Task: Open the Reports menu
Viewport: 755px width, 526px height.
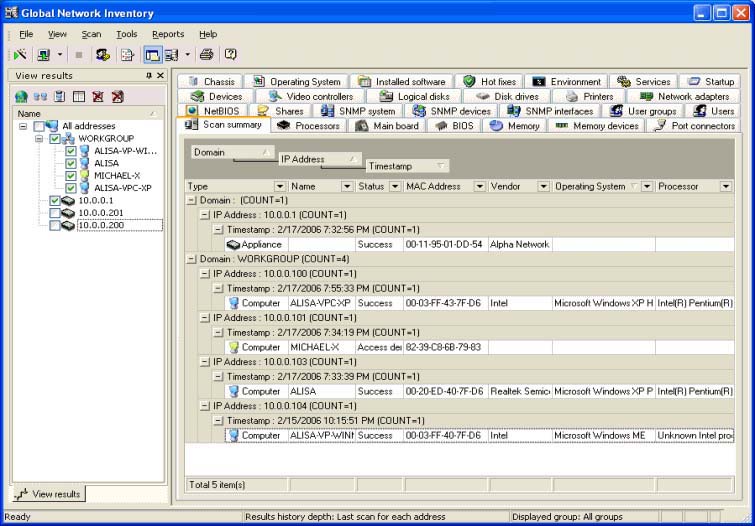Action: (168, 34)
